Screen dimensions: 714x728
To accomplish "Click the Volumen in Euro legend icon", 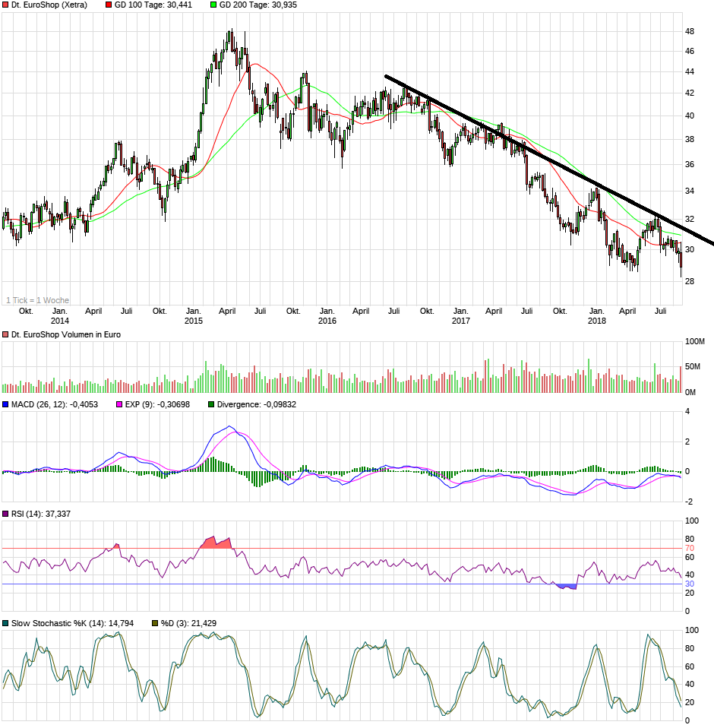I will click(5, 333).
